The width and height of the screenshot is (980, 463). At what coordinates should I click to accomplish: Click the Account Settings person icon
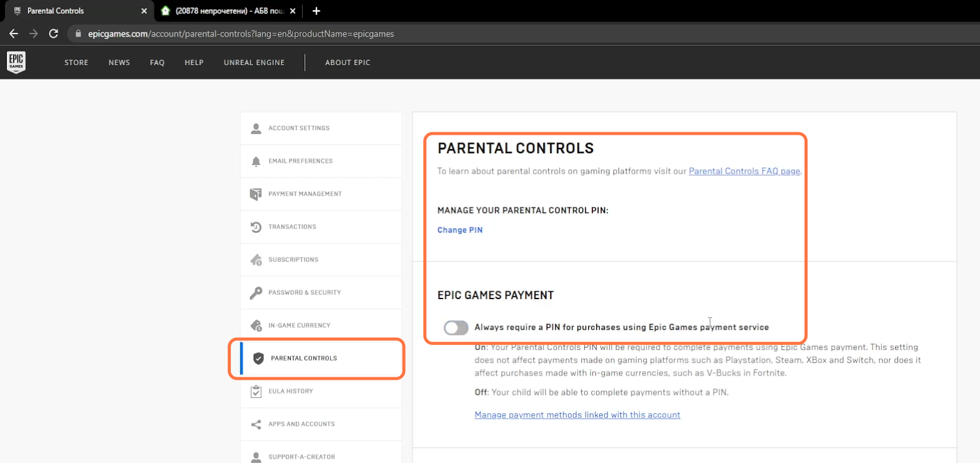coord(256,128)
